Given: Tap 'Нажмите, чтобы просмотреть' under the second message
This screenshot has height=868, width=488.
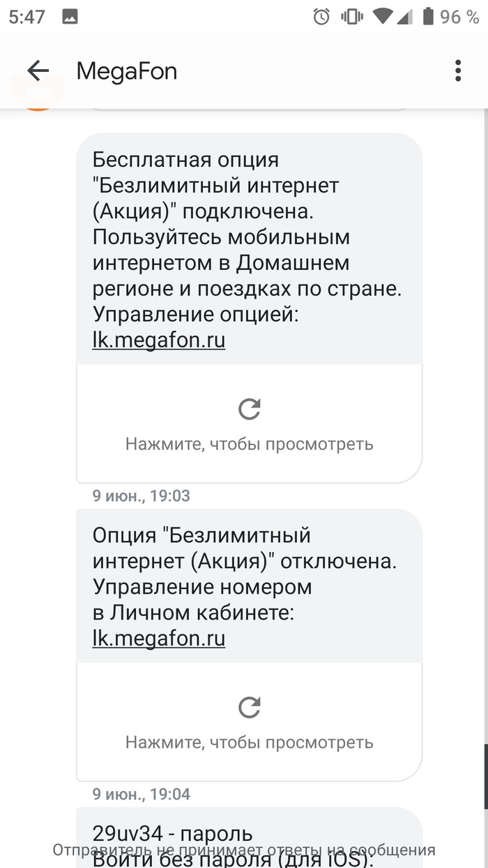Looking at the screenshot, I should pyautogui.click(x=250, y=742).
